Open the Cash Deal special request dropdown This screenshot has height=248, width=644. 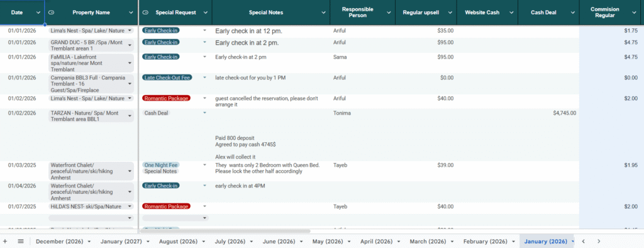point(204,113)
